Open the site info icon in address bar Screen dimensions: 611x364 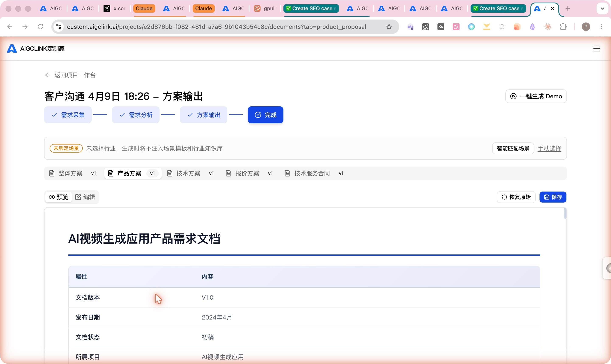(59, 26)
